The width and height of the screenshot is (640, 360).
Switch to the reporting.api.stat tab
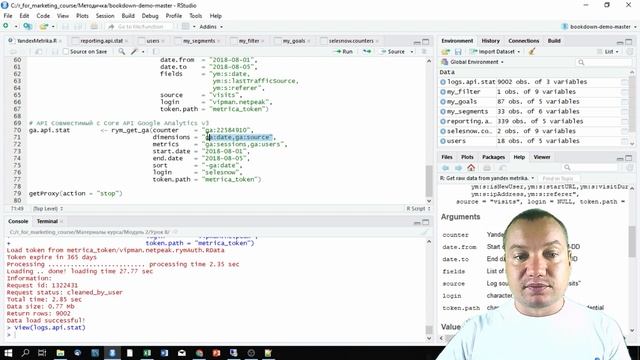tap(101, 41)
